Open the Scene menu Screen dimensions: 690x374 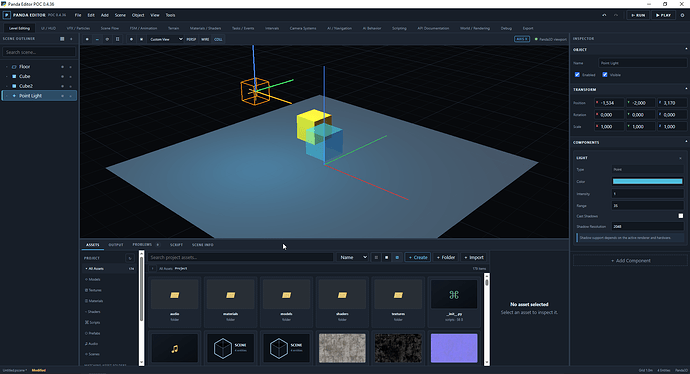point(120,15)
